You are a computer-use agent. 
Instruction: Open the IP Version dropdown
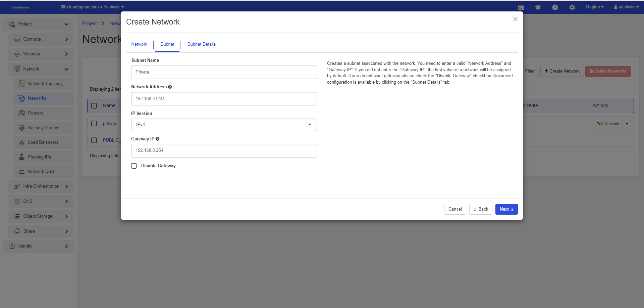pyautogui.click(x=224, y=125)
